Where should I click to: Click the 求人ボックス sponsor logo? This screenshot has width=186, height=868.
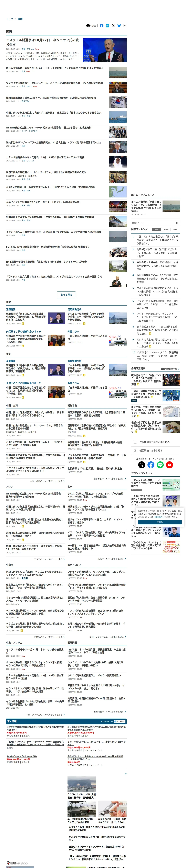point(120,721)
